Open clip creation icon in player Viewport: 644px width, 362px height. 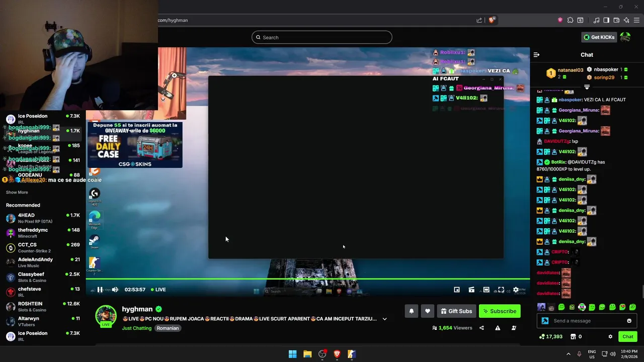471,290
